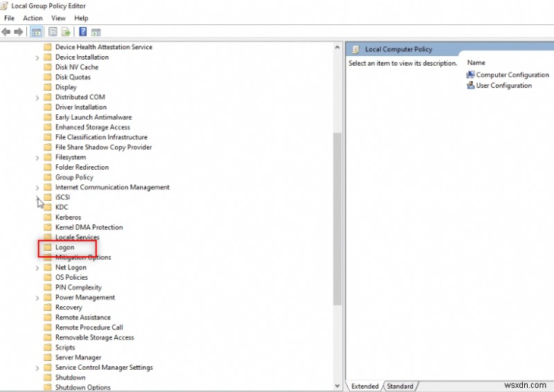Select Enhanced Storage Access
The height and width of the screenshot is (392, 554).
pyautogui.click(x=93, y=127)
